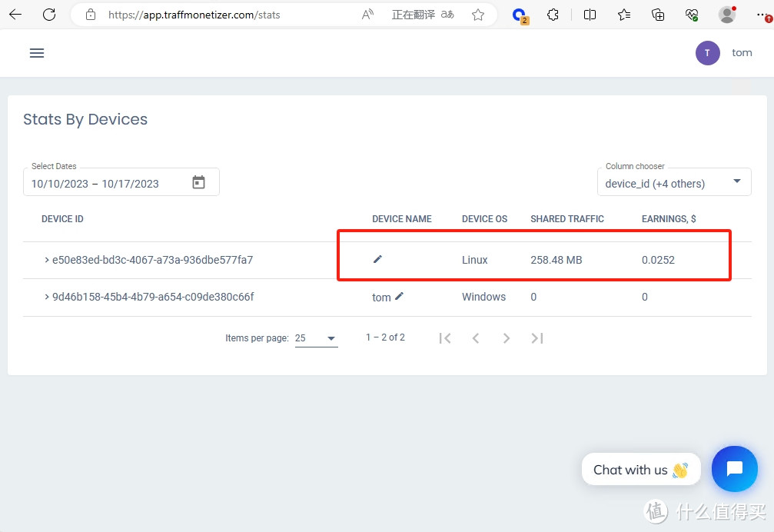
Task: Open Column chooser dropdown
Action: click(x=673, y=182)
